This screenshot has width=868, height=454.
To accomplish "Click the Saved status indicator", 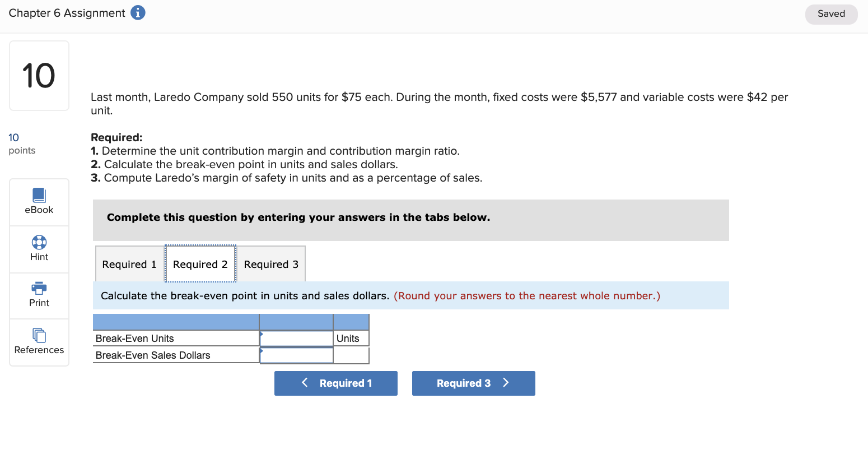I will point(831,13).
